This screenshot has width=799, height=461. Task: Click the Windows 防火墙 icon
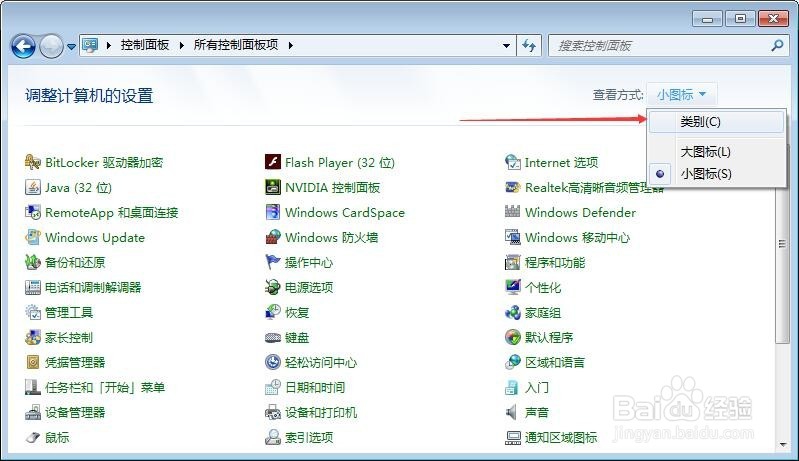point(273,237)
